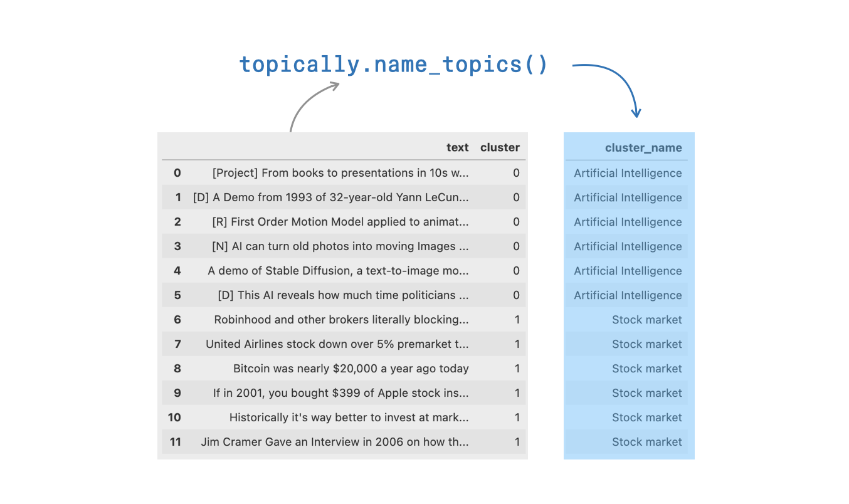Viewport: 849px width, 504px height.
Task: Click the cluster value for the Robinhood row
Action: 517,320
